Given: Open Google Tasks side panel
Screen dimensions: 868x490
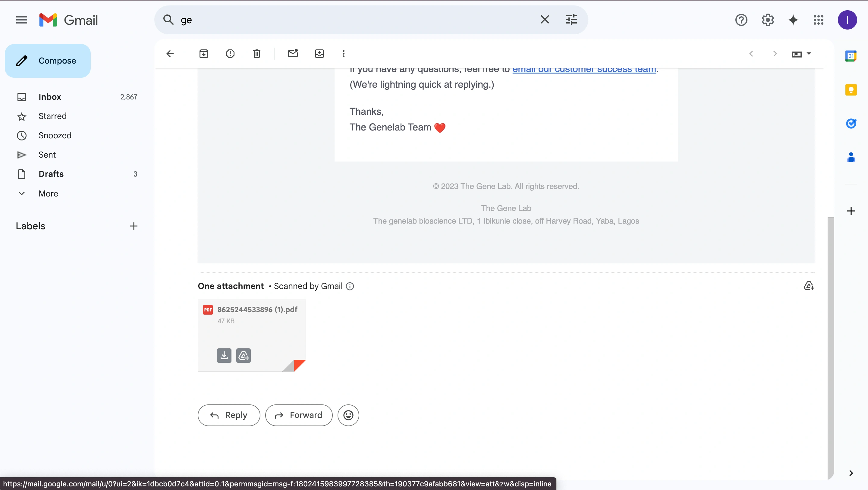Looking at the screenshot, I should (851, 124).
